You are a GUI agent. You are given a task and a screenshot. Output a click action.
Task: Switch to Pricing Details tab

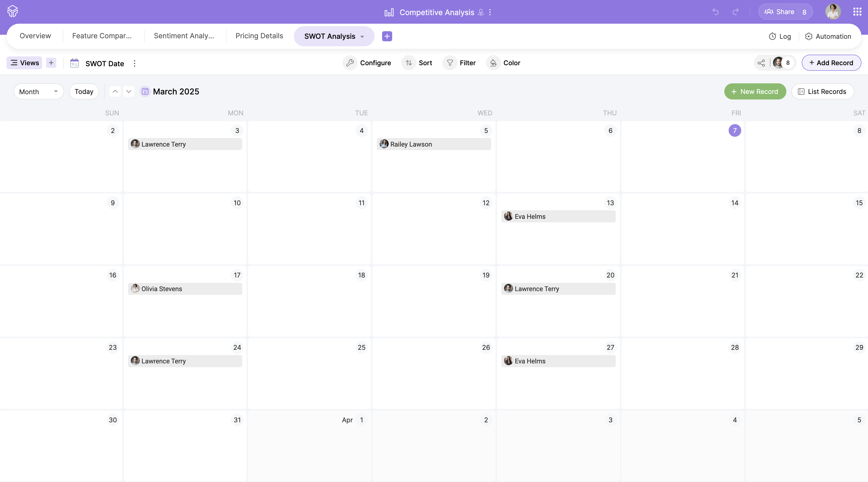point(259,36)
